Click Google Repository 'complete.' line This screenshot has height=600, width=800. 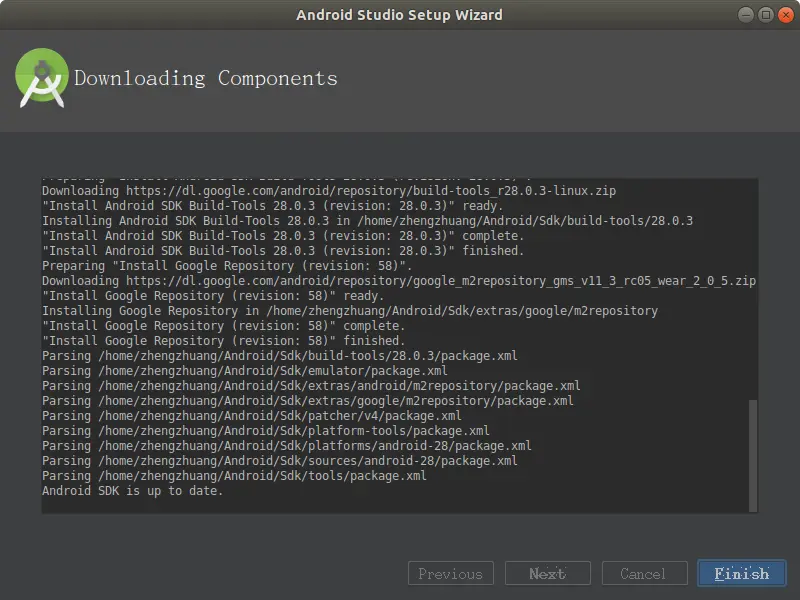(x=223, y=326)
